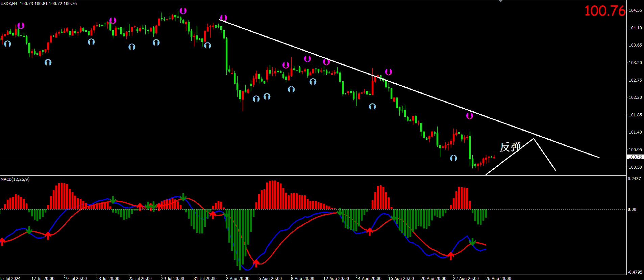Select the descending white trendline
This screenshot has height=280, width=644.
tap(409, 88)
